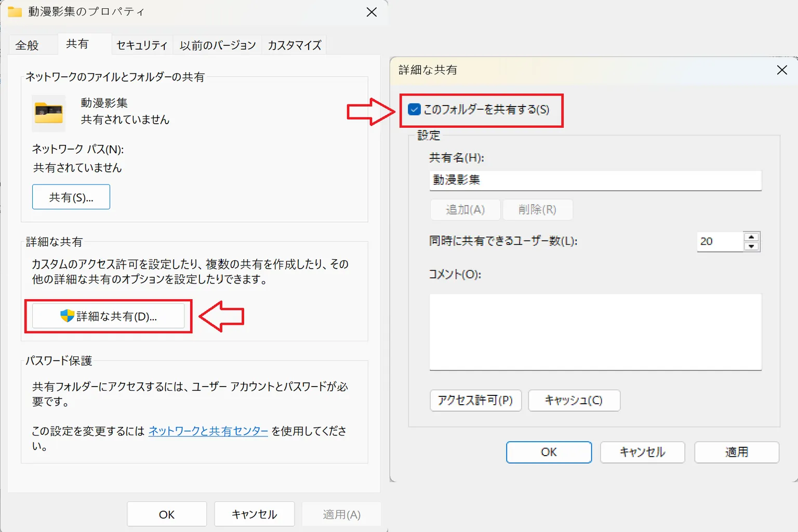Click キャンセル in the Properties dialog

coord(255,514)
